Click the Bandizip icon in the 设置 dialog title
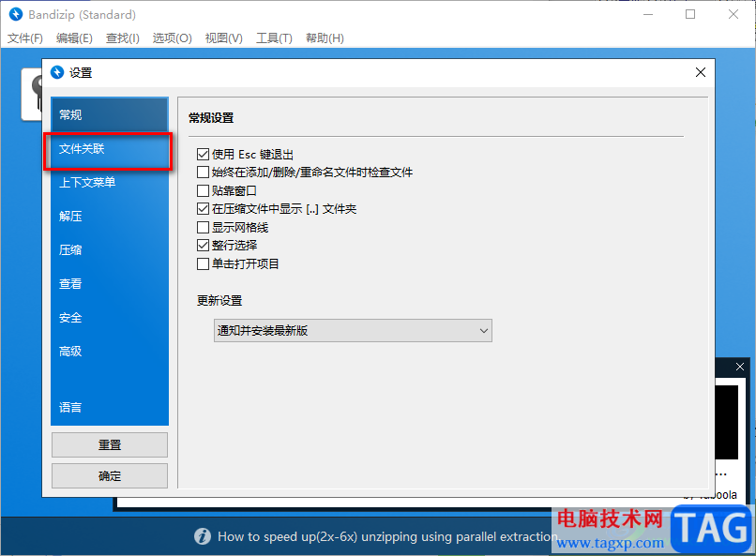Image resolution: width=756 pixels, height=556 pixels. (x=57, y=72)
